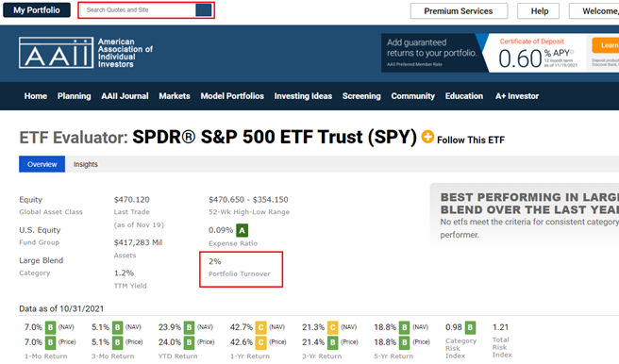The height and width of the screenshot is (364, 619).
Task: Click the 18.8% 5-Yr NAV return value
Action: click(x=385, y=327)
